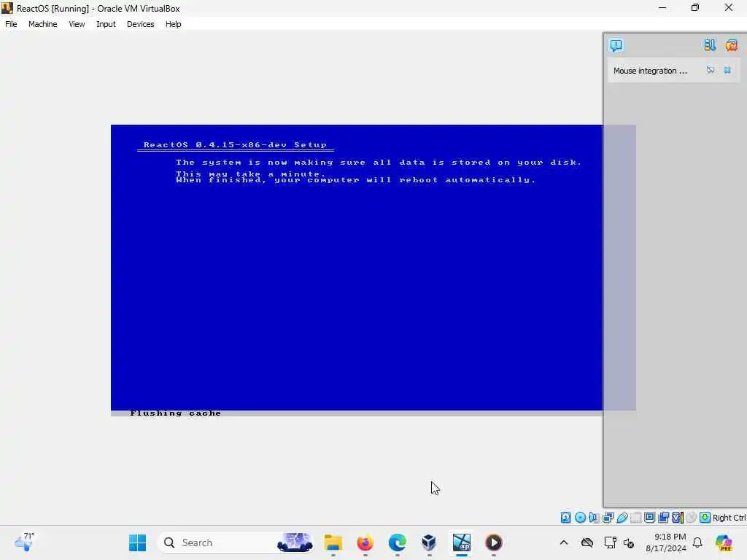Click the muted volume tray icon

[629, 543]
